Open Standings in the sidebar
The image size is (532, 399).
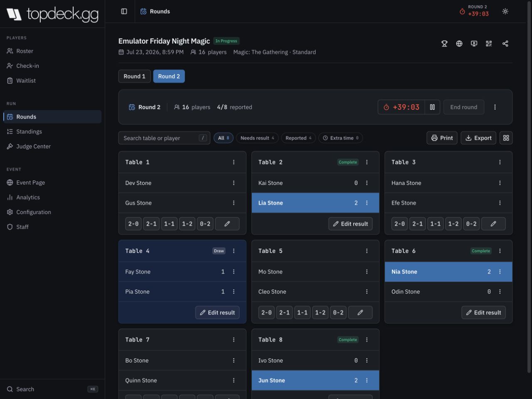point(52,132)
